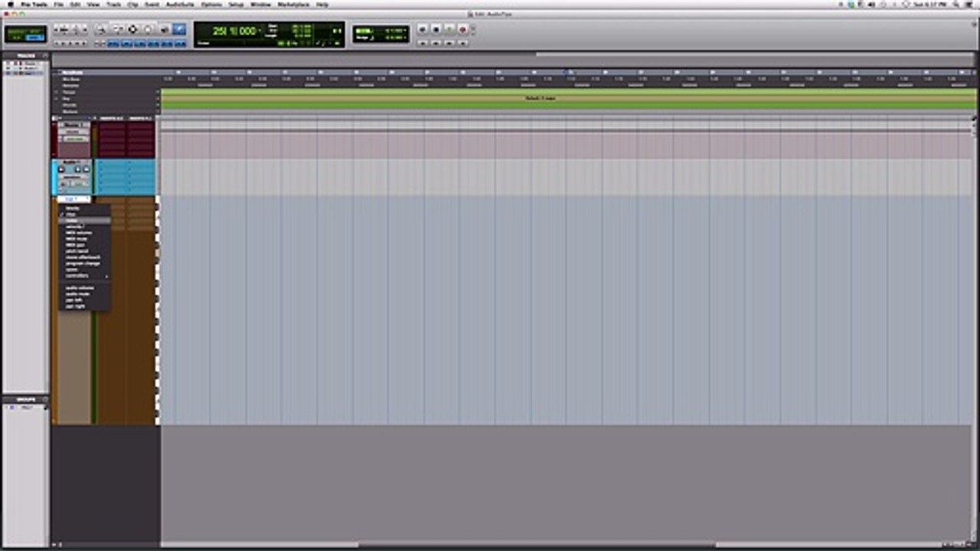Click 'Default: C major' key signature
Image resolution: width=980 pixels, height=551 pixels.
tap(541, 99)
